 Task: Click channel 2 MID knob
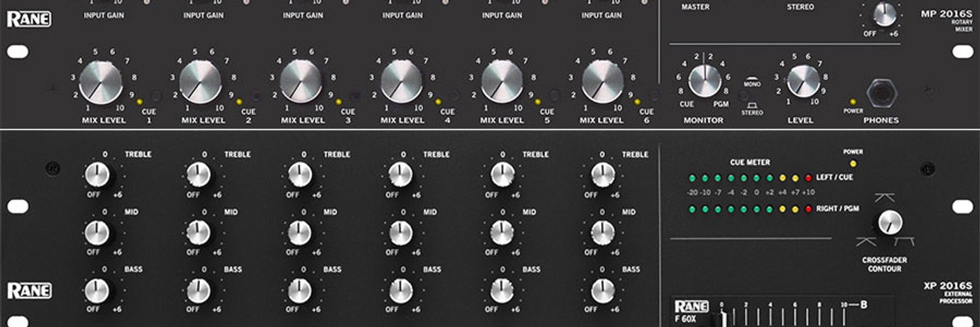point(199,233)
